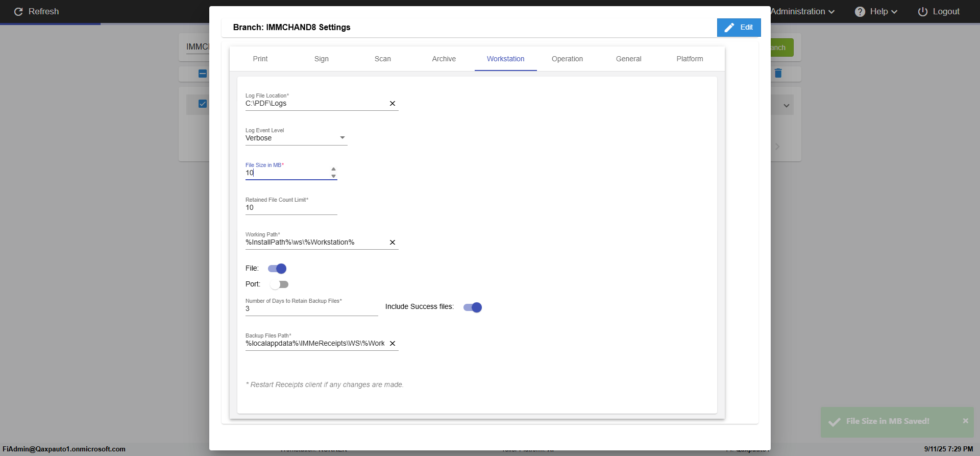Switch to the Scan tab
980x456 pixels.
tap(383, 59)
